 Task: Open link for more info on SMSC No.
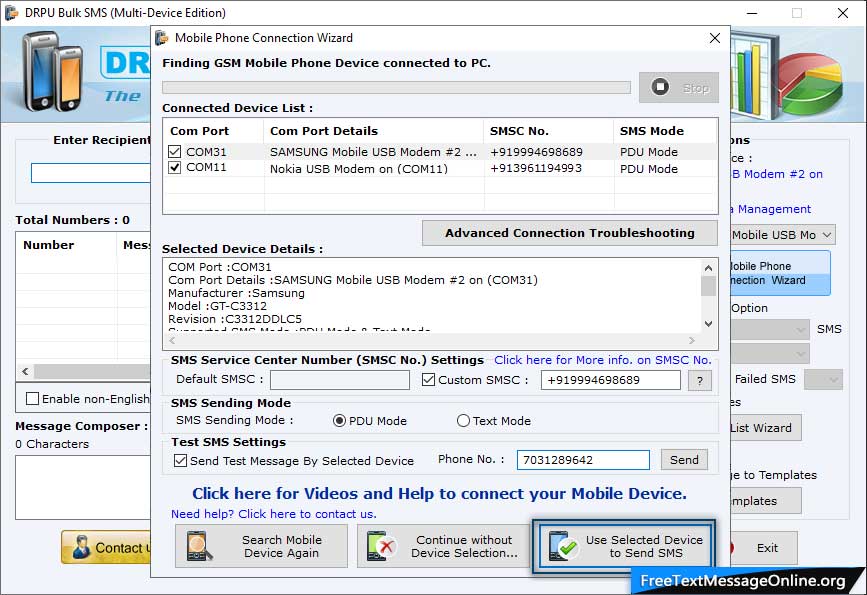[603, 360]
